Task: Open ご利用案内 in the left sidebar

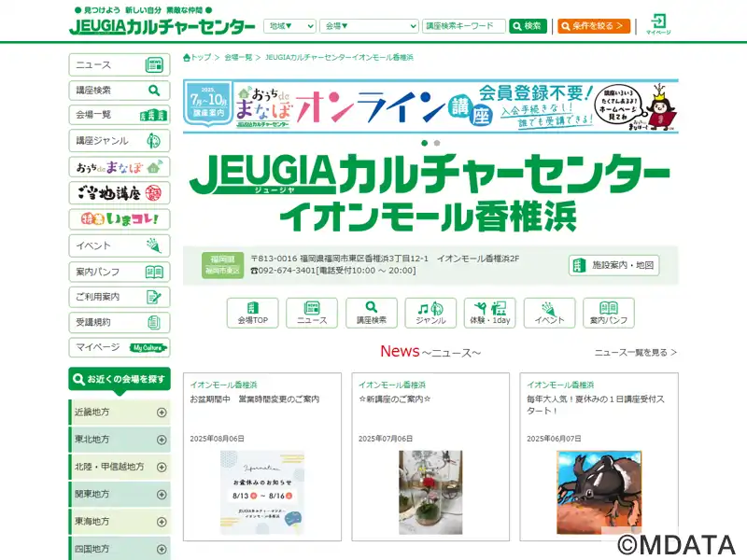Action: 120,297
